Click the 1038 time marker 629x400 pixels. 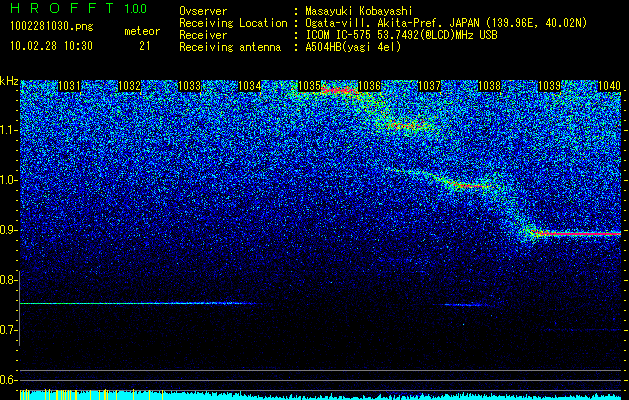click(x=490, y=86)
